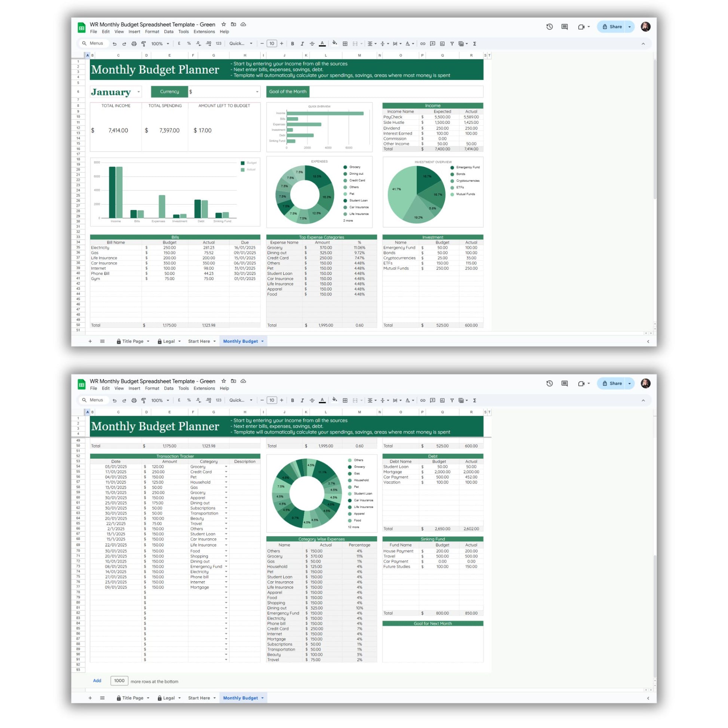Open fill color picker in bottom window
The height and width of the screenshot is (728, 728).
(334, 400)
